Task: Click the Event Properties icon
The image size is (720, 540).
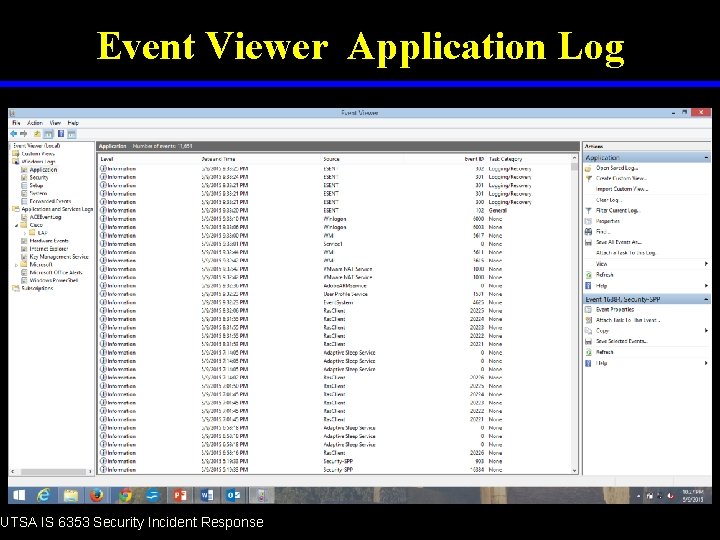Action: coord(588,309)
